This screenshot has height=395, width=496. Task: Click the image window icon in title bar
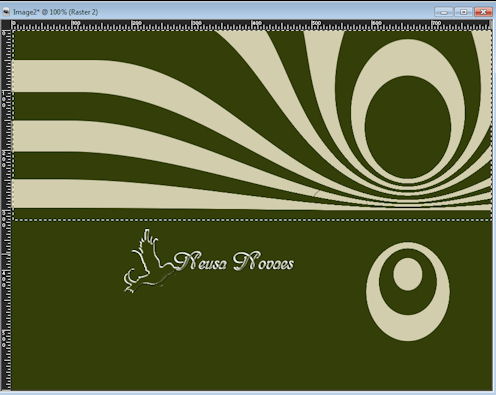coord(6,12)
